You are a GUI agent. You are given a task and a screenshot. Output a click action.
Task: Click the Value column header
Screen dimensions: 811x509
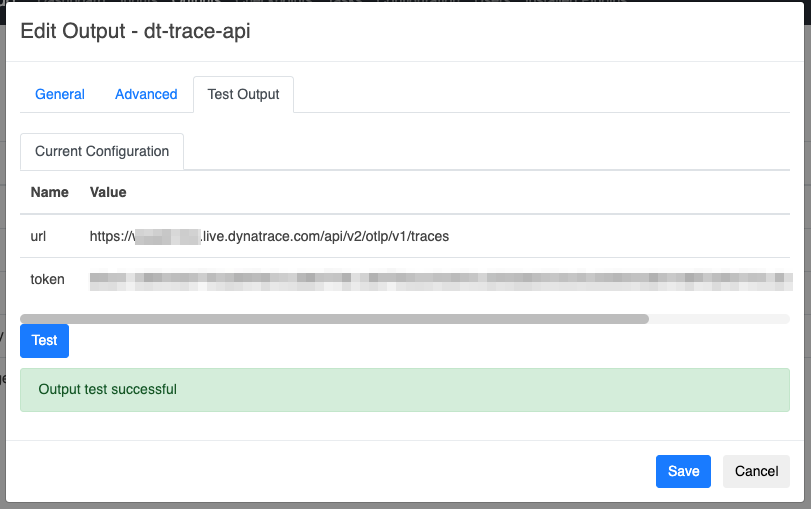(x=108, y=192)
